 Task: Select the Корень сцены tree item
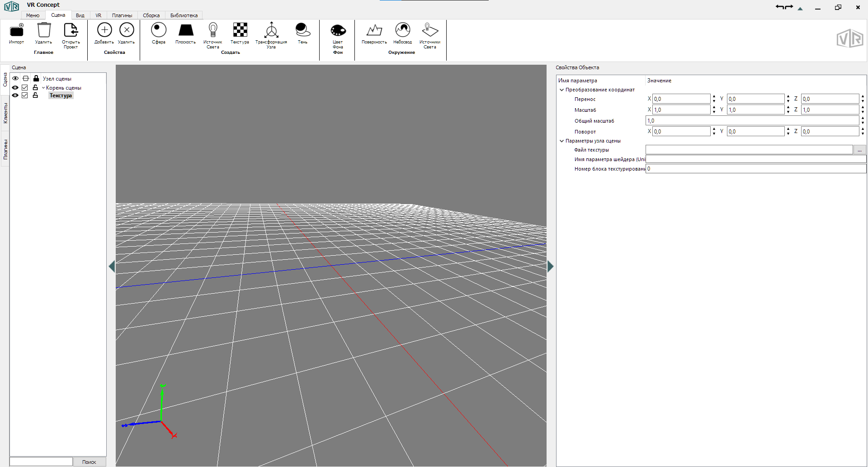coord(64,88)
